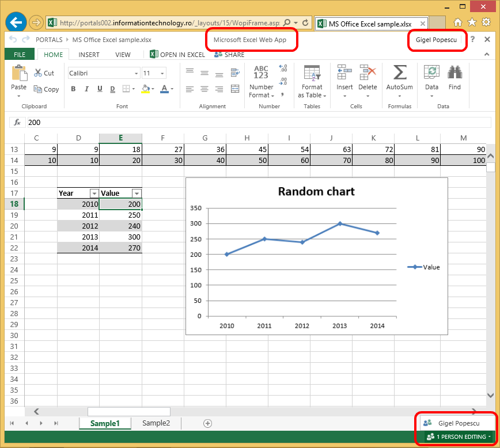Open browser Home page icon
The height and width of the screenshot is (448, 500).
click(x=457, y=22)
